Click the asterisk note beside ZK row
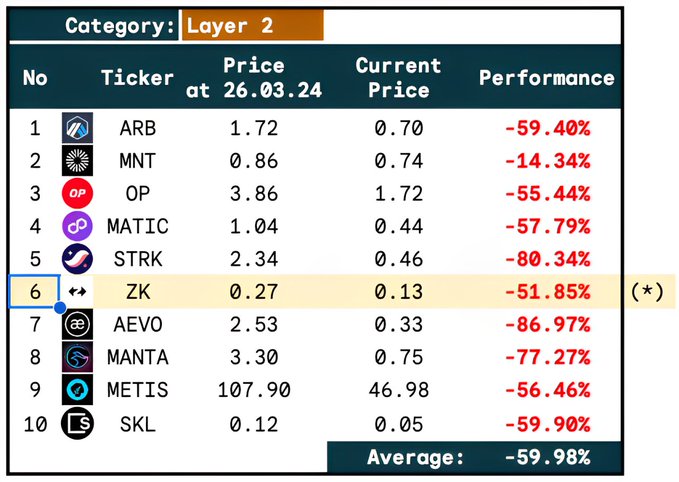Viewport: 679px width, 482px height. click(x=648, y=292)
